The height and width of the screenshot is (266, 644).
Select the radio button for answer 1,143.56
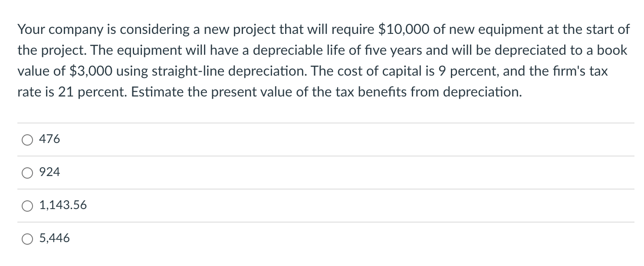pyautogui.click(x=27, y=205)
